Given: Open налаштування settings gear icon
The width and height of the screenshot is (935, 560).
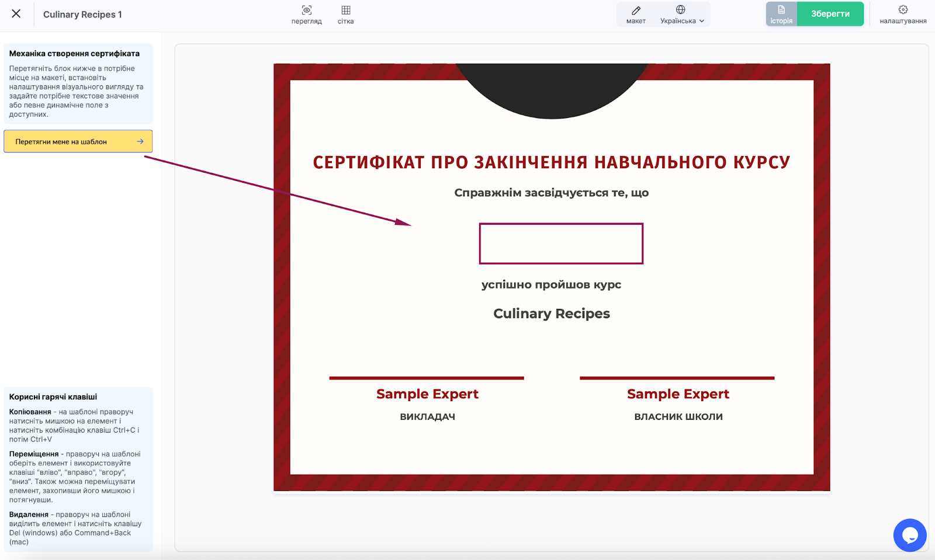Looking at the screenshot, I should point(903,10).
